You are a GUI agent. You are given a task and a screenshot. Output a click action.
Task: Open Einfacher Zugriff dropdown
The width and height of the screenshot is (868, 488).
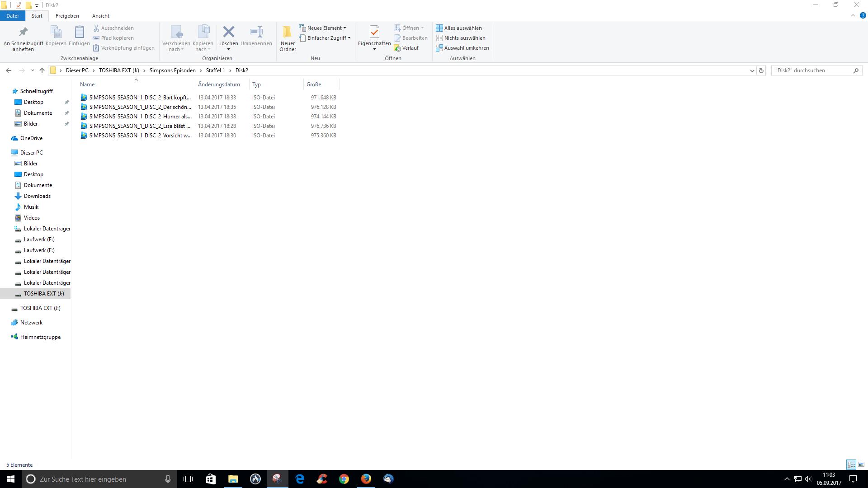click(x=325, y=38)
